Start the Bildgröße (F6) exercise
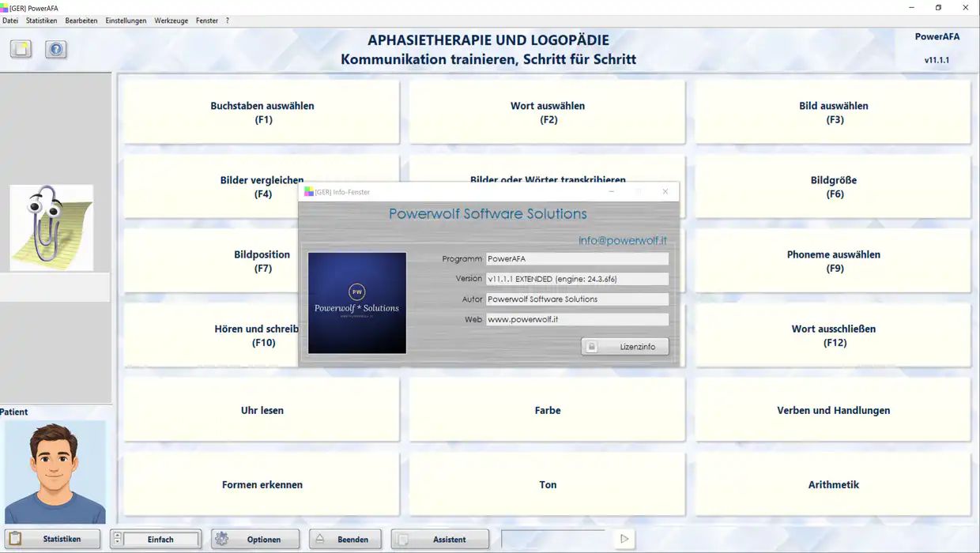This screenshot has height=553, width=980. 833,186
